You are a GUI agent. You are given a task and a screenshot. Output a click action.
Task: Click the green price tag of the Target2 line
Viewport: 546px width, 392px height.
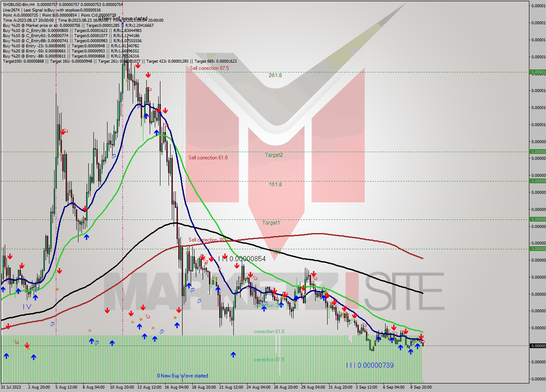coord(537,151)
